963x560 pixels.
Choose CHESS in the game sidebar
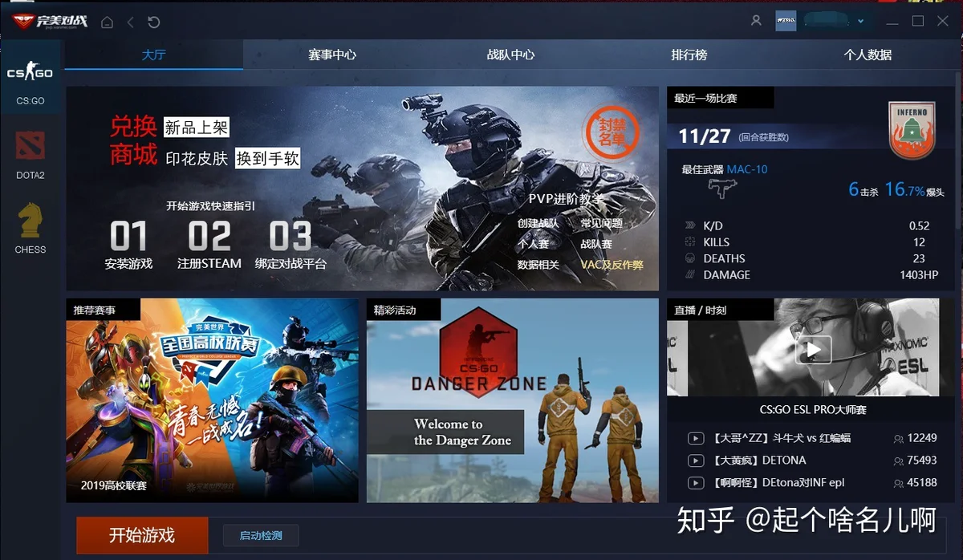(x=30, y=228)
